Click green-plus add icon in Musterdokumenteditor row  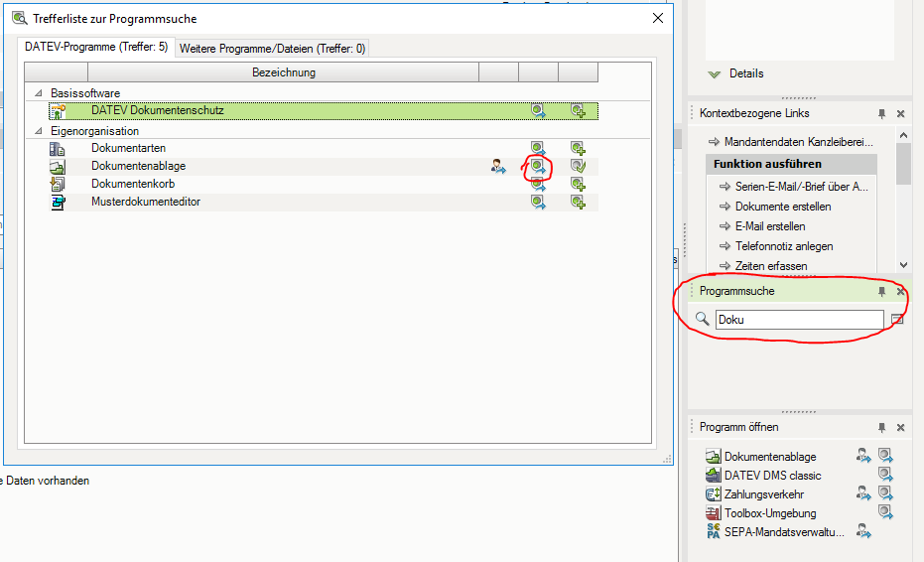tap(578, 203)
